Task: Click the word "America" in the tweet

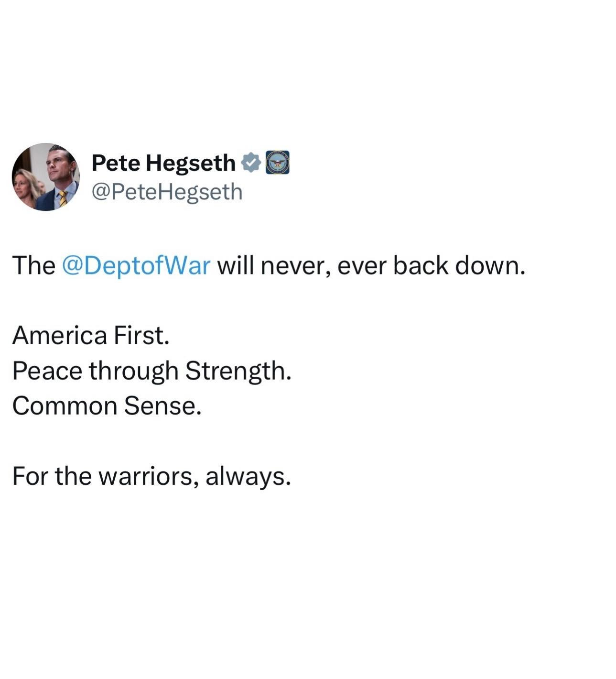Action: tap(60, 335)
